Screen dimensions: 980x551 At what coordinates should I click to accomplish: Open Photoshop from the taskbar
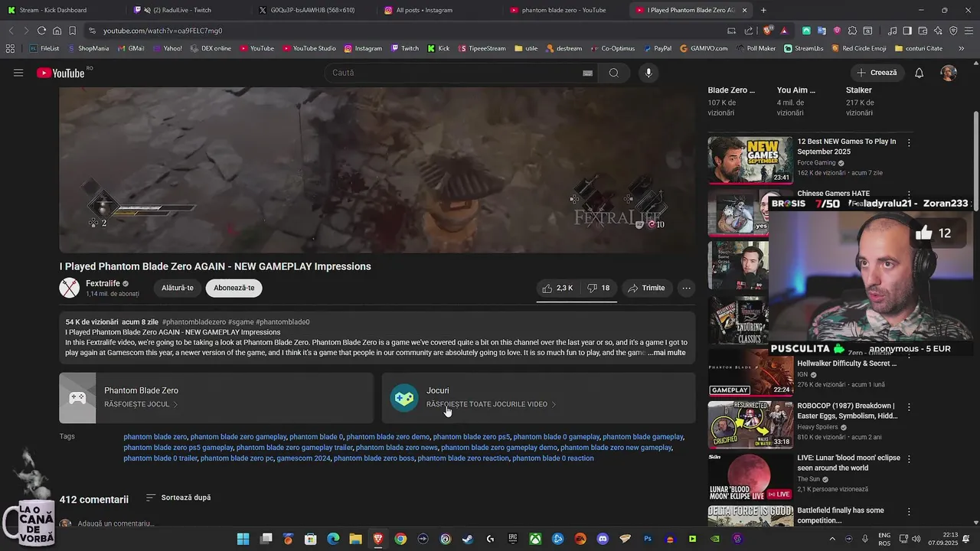pos(648,539)
